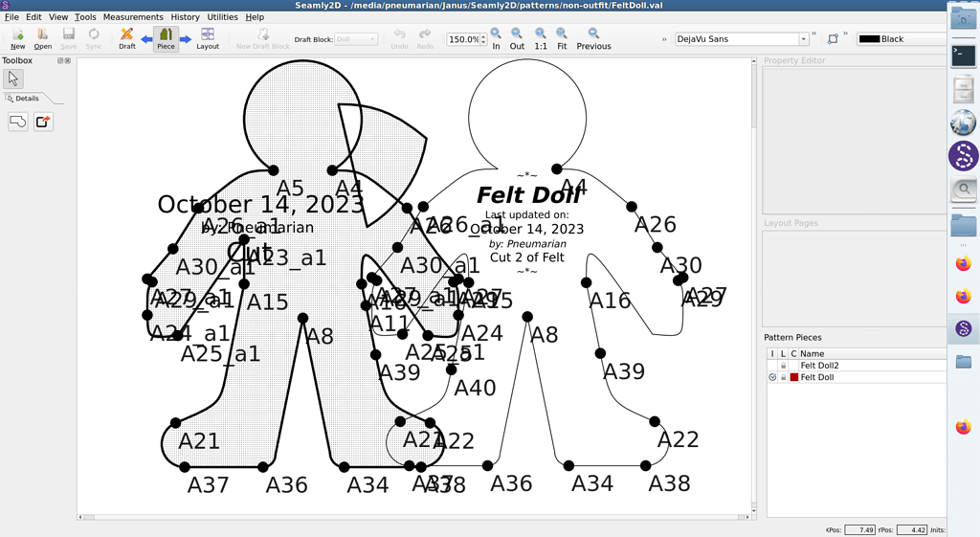Click the New pattern icon
This screenshot has width=980, height=537.
[17, 38]
